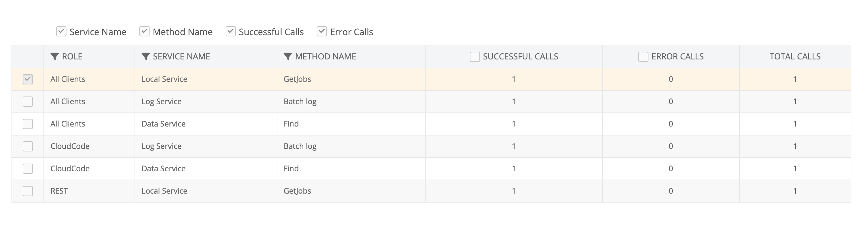Open the filter icon on ROLE column
Viewport: 868px width, 239px height.
(x=55, y=57)
